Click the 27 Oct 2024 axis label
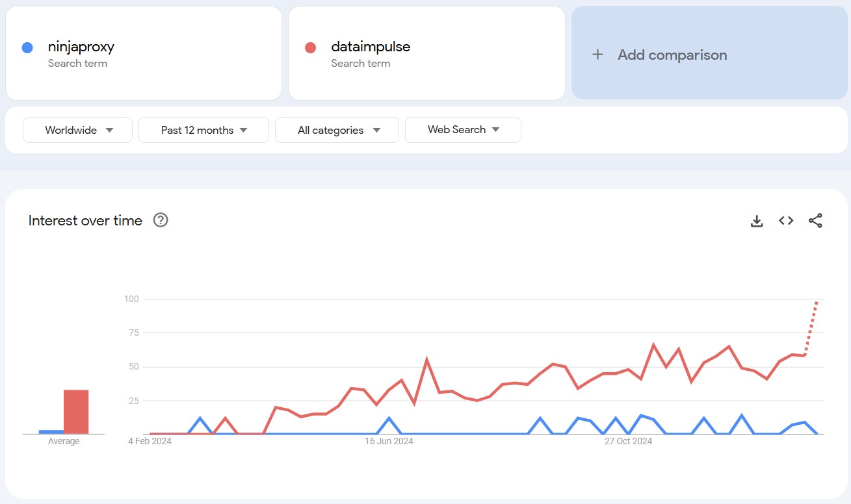The image size is (851, 504). click(x=629, y=442)
